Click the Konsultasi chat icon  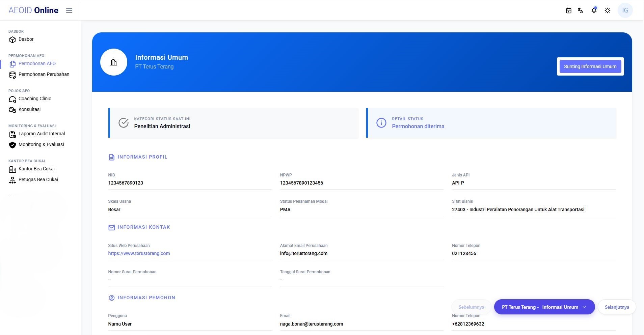(x=12, y=110)
